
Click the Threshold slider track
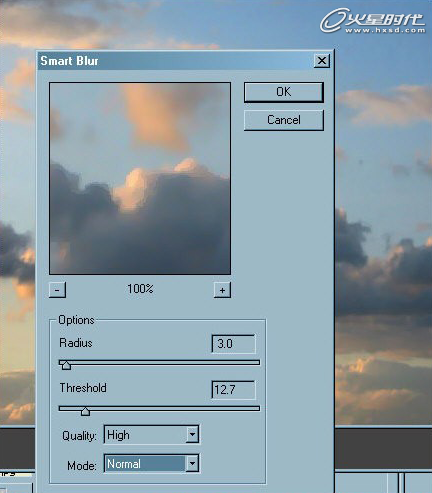click(159, 408)
